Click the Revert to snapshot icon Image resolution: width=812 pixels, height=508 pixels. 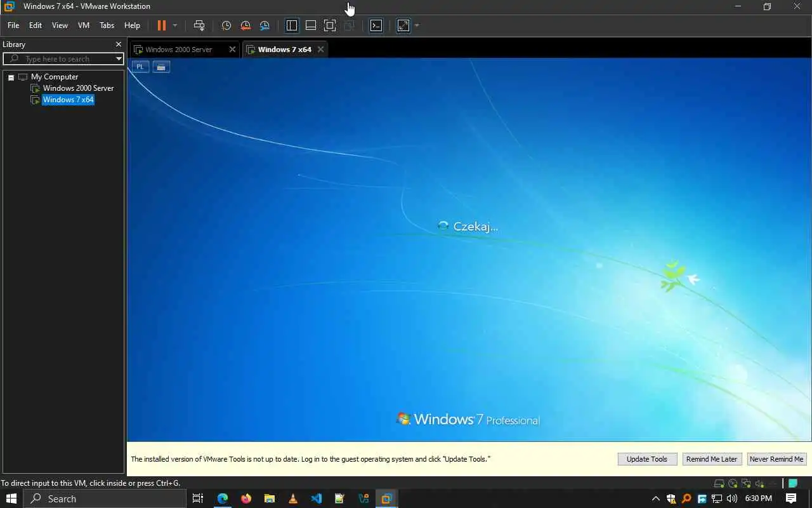(246, 25)
